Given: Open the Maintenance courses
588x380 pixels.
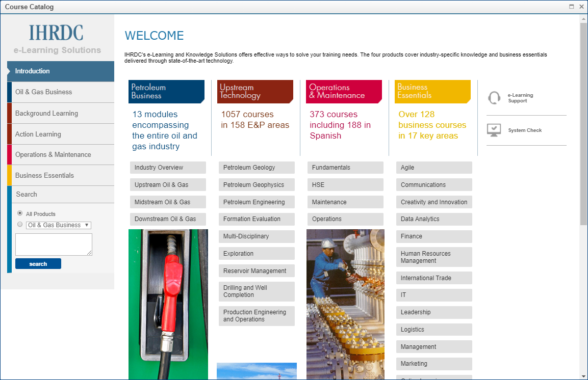Looking at the screenshot, I should (x=345, y=202).
